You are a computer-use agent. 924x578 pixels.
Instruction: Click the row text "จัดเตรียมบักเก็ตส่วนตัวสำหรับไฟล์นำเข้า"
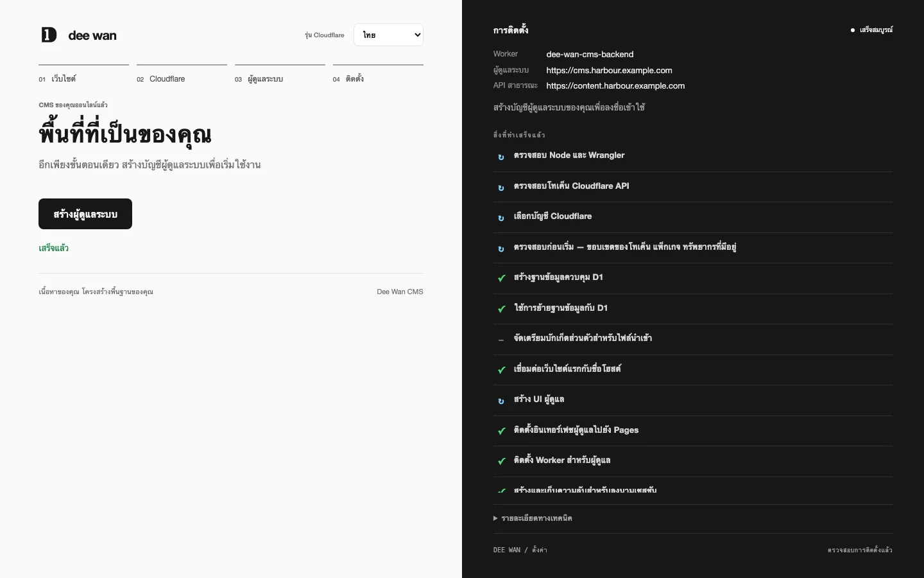pyautogui.click(x=583, y=338)
